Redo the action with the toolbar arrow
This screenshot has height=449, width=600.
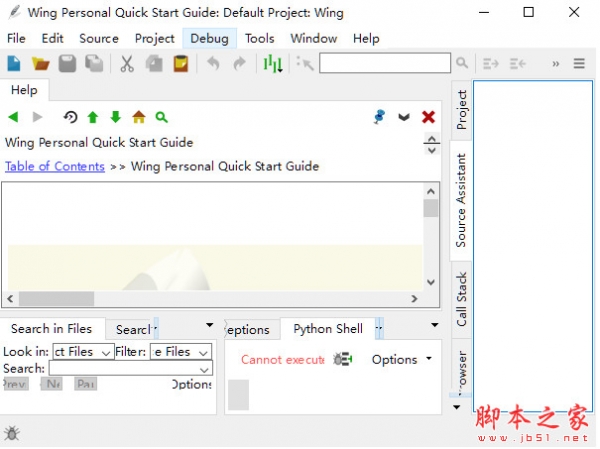click(240, 64)
